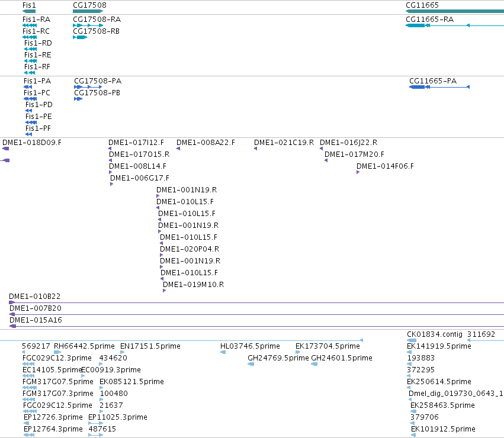Viewport: 504px width, 438px height.
Task: Click the DME1-006G17.F feature
Action: click(140, 178)
